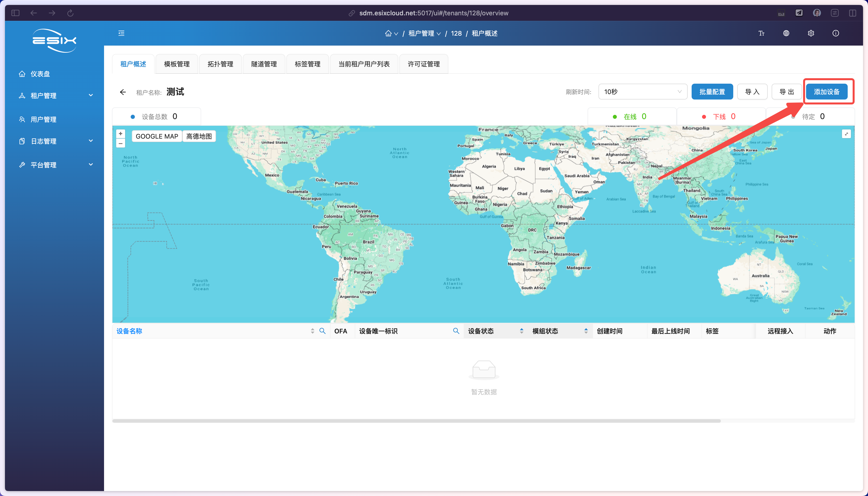Click the font size Tt icon
868x496 pixels.
tap(761, 33)
